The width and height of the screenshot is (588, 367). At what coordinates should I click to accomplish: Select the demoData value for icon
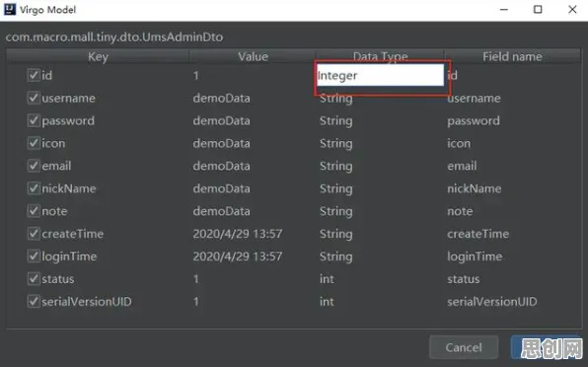point(221,143)
